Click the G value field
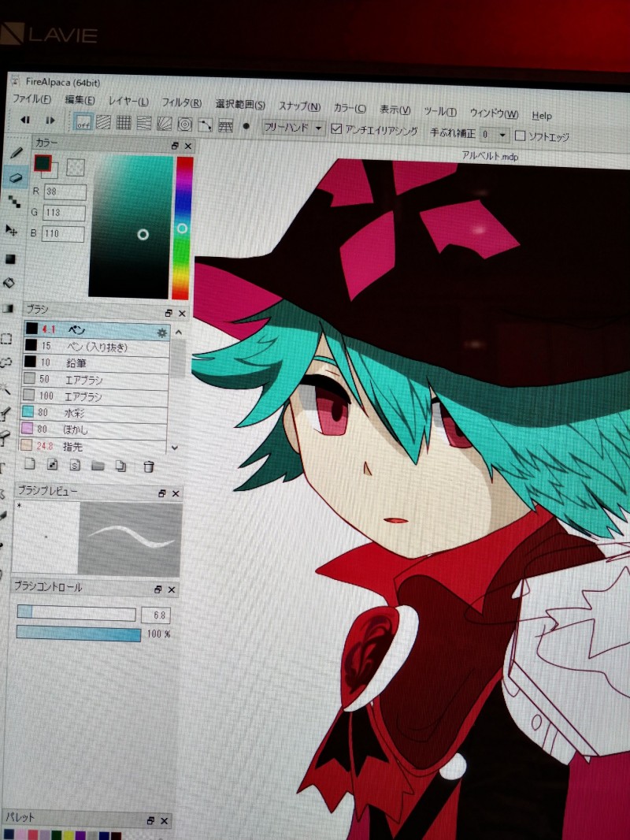Image resolution: width=630 pixels, height=840 pixels. tap(64, 213)
